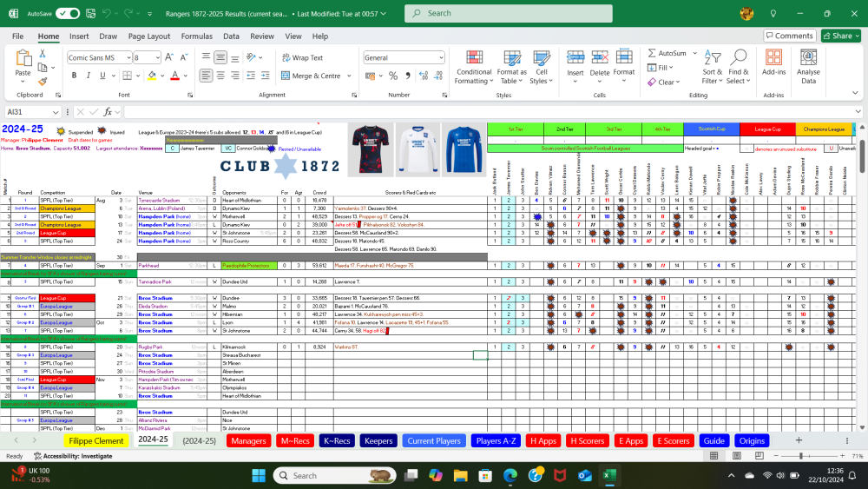This screenshot has width=868, height=489.
Task: Toggle the AutoSave switch
Action: tap(68, 13)
